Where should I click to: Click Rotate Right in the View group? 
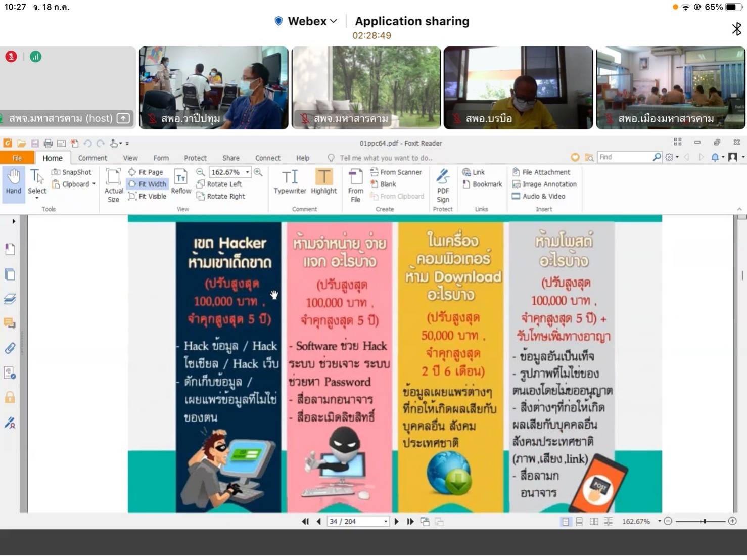point(221,196)
